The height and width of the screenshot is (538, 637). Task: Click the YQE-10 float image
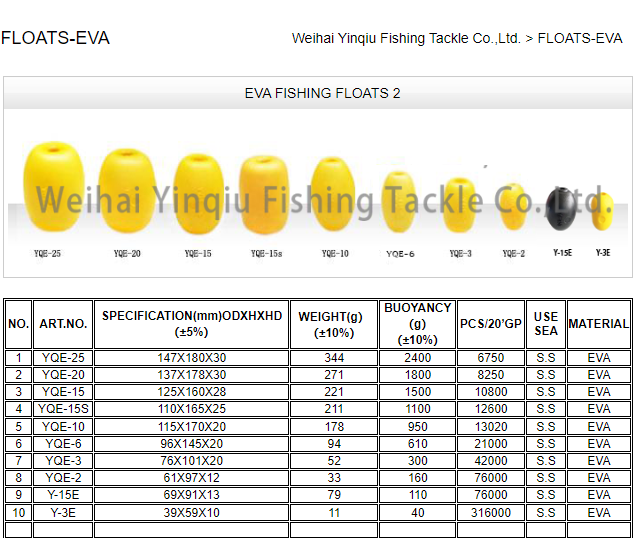[x=333, y=195]
